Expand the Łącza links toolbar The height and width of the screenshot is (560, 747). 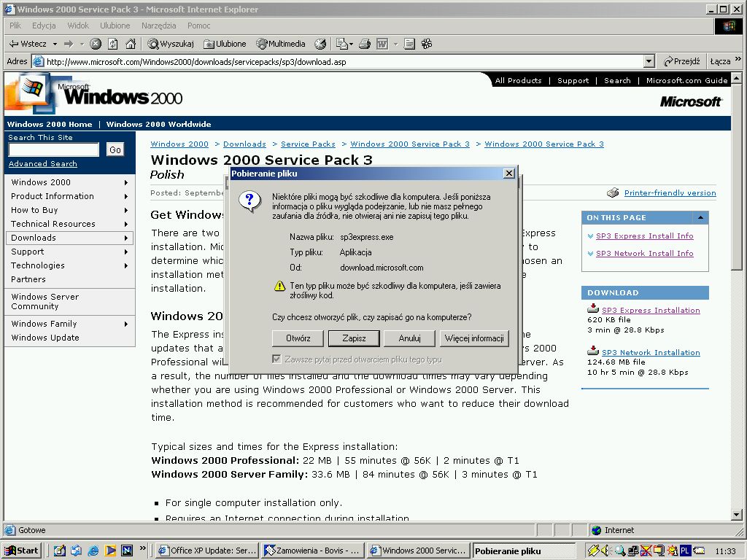click(738, 60)
